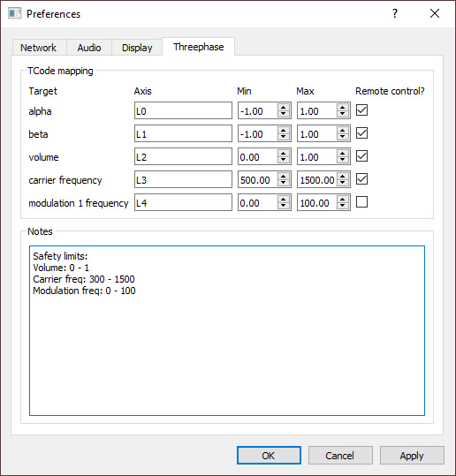This screenshot has height=476, width=456.
Task: Disable remote control for alpha
Action: pyautogui.click(x=361, y=110)
